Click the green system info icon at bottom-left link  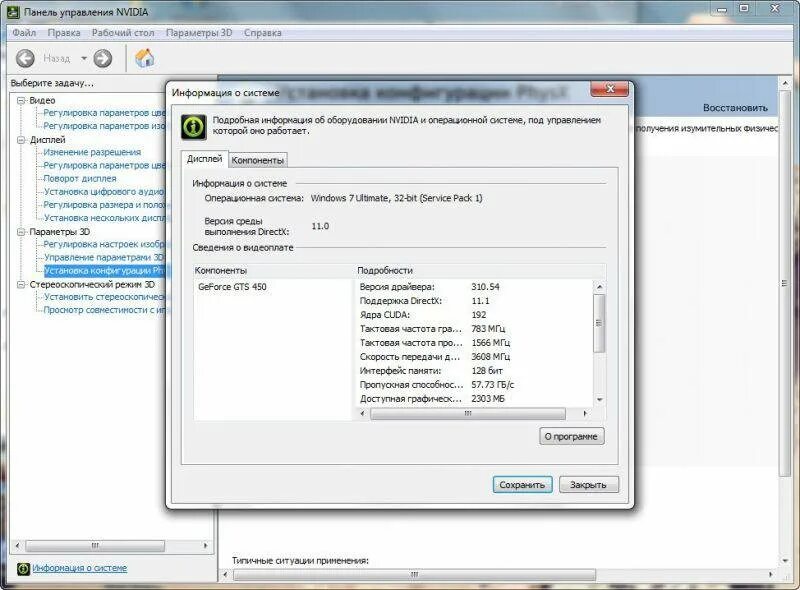pyautogui.click(x=23, y=568)
